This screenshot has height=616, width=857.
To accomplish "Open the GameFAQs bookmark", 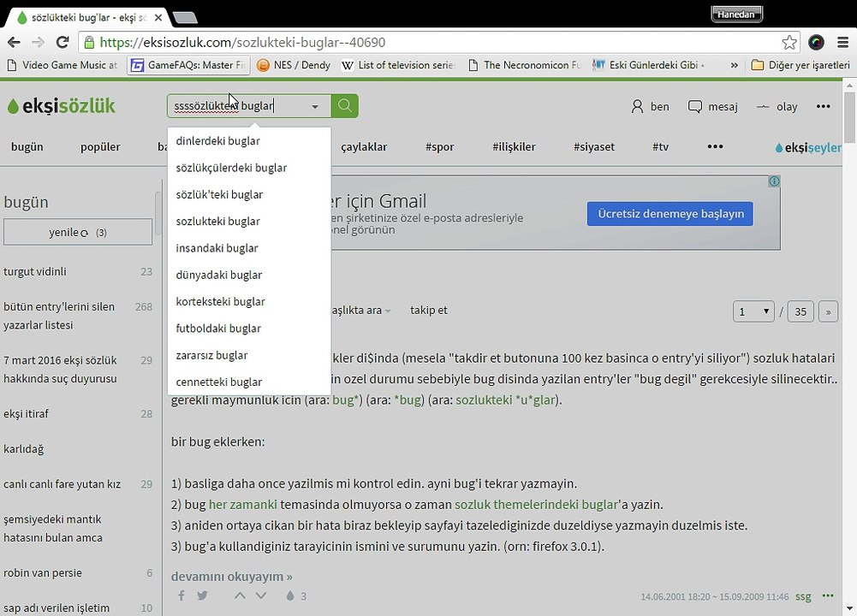I will (x=188, y=65).
